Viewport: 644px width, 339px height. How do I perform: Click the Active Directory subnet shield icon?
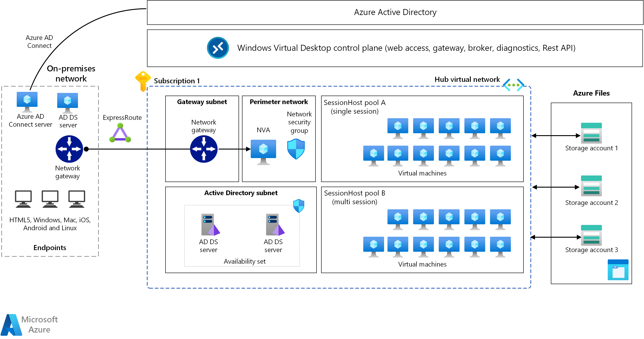coord(299,206)
